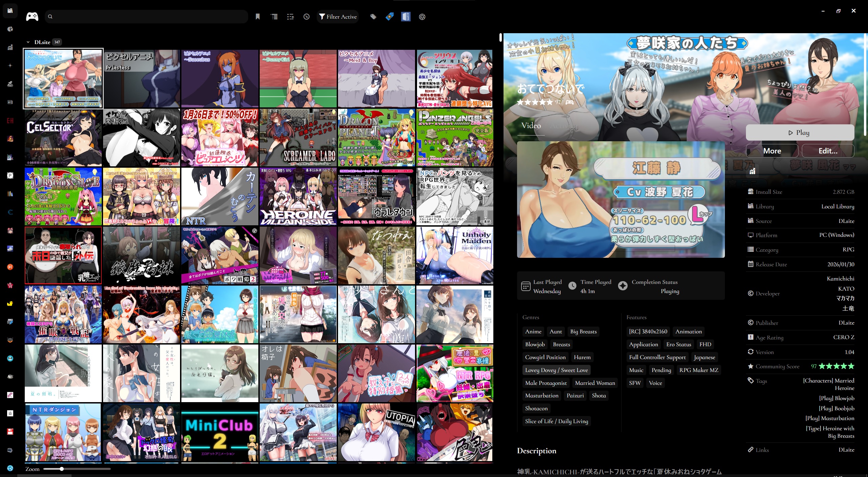The width and height of the screenshot is (868, 477).
Task: Click the grey tag icon in toolbar
Action: [373, 17]
